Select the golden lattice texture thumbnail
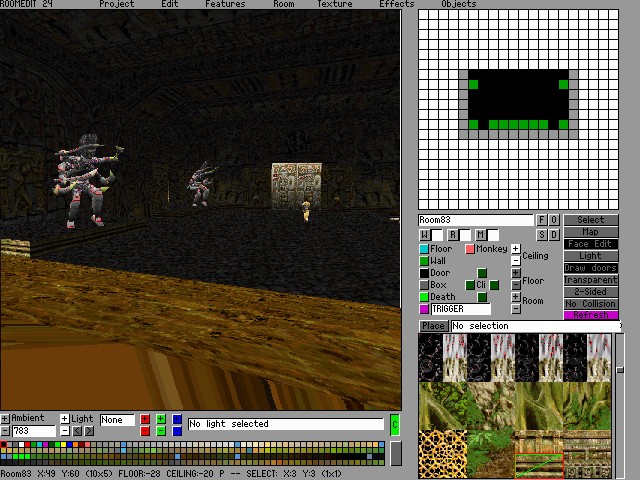The width and height of the screenshot is (640, 480). coord(443,453)
